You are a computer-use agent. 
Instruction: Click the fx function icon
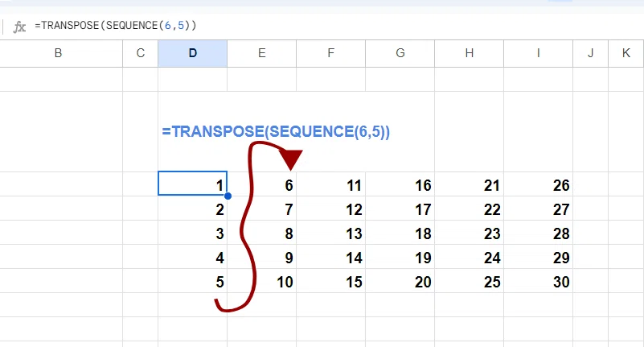(x=19, y=27)
